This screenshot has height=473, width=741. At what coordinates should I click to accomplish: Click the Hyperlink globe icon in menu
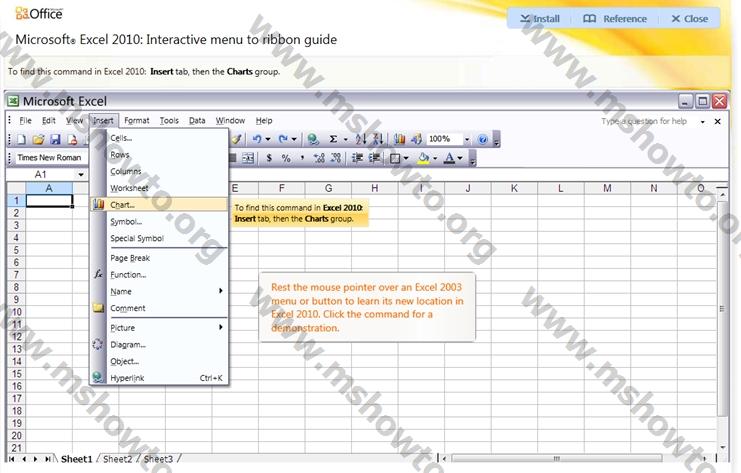(98, 378)
